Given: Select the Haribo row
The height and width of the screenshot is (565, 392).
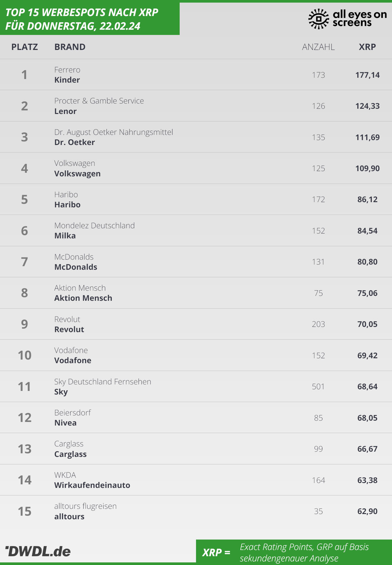Looking at the screenshot, I should tap(196, 200).
